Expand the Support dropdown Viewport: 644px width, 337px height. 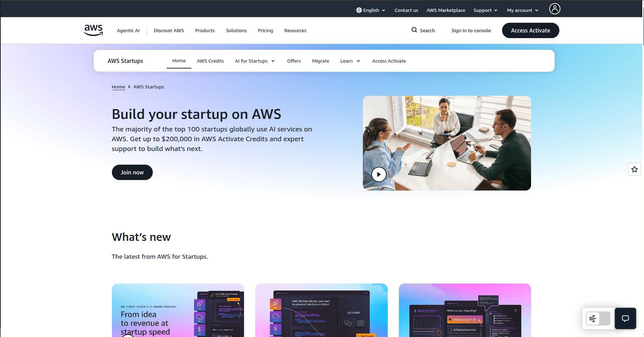click(485, 10)
